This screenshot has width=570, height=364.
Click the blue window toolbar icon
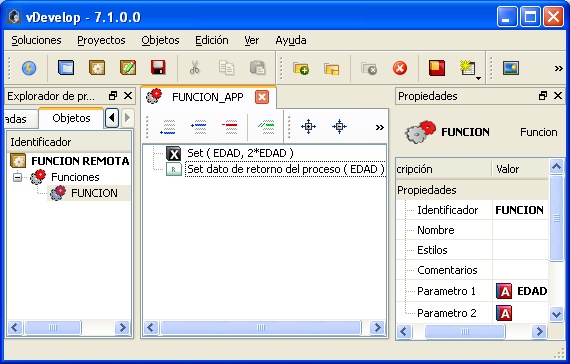(x=66, y=68)
